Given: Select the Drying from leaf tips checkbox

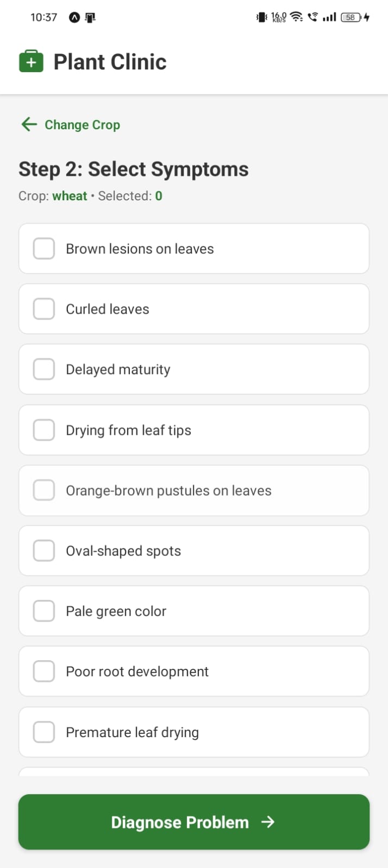Looking at the screenshot, I should point(44,430).
